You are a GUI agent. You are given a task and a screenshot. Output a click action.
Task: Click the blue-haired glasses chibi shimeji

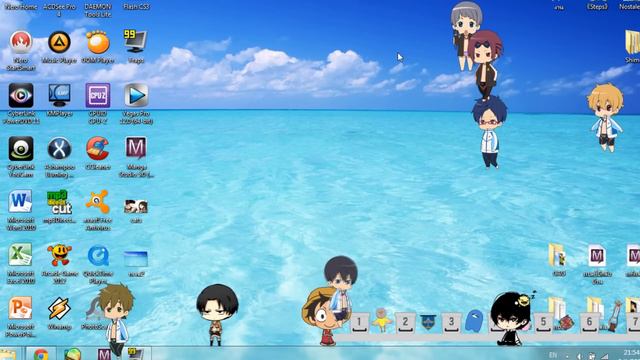[489, 132]
